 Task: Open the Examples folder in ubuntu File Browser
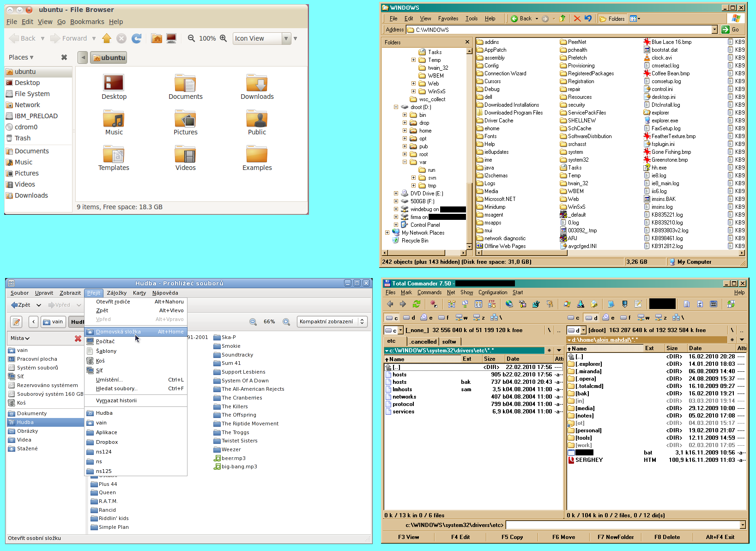pos(257,158)
